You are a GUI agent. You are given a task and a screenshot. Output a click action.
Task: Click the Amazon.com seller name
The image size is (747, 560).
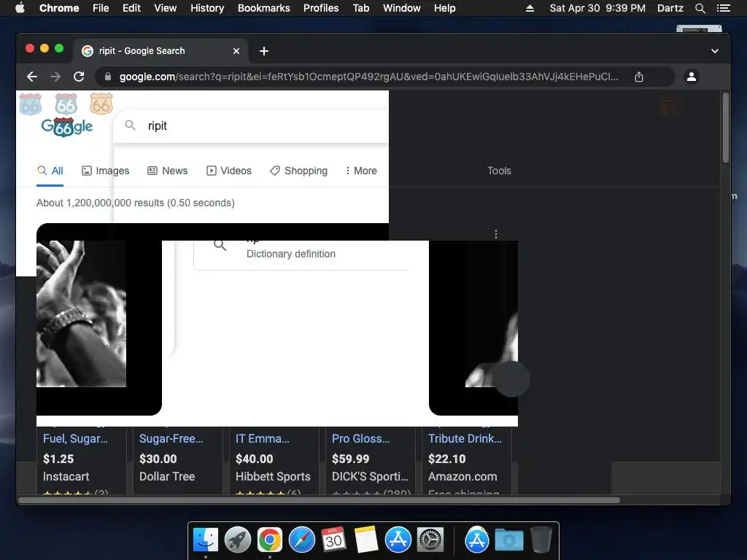point(462,476)
